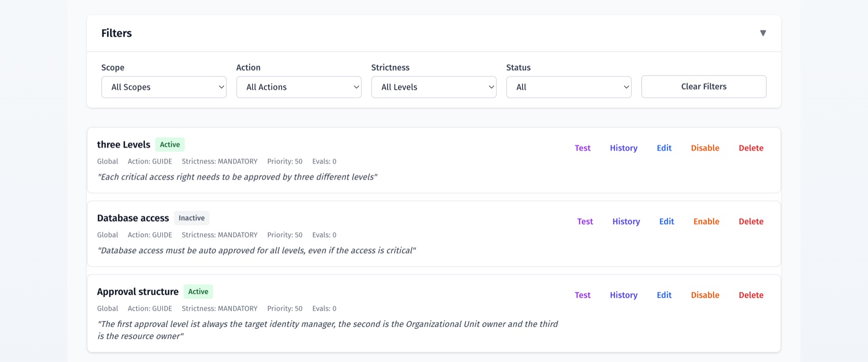Enable the Database access rule
Screen dimensions: 868x362
click(x=706, y=221)
